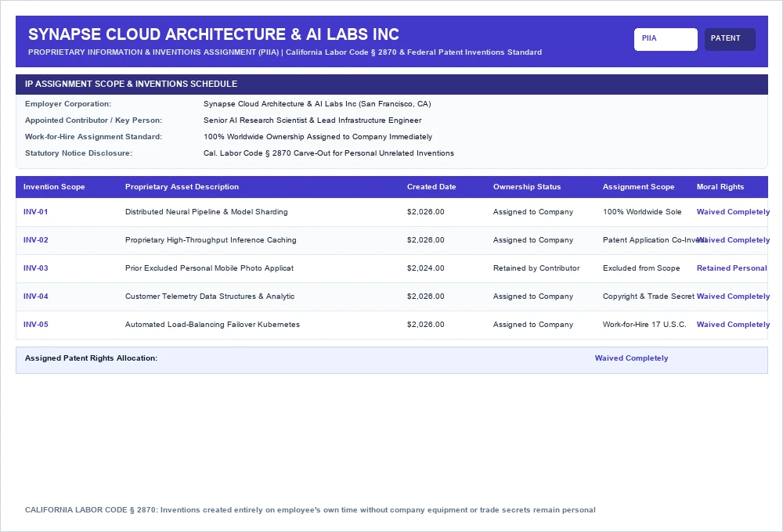The image size is (783, 532).
Task: Click the Assignment Scope column header
Action: 638,187
